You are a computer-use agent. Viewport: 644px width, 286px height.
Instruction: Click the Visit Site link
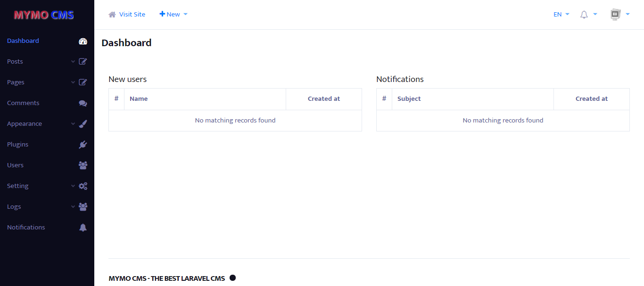click(x=132, y=15)
